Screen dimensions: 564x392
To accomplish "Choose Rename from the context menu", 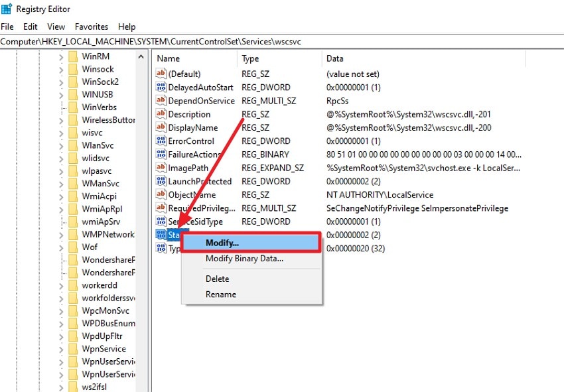I will point(251,294).
